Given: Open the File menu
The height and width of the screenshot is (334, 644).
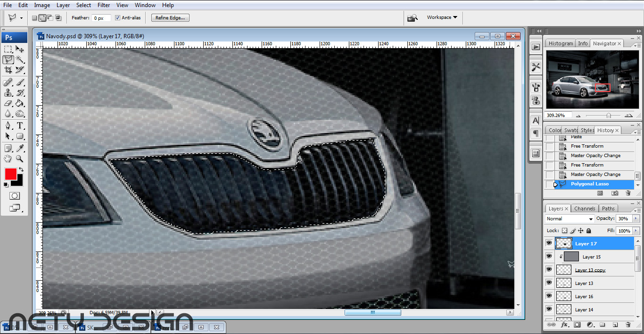Looking at the screenshot, I should (8, 5).
